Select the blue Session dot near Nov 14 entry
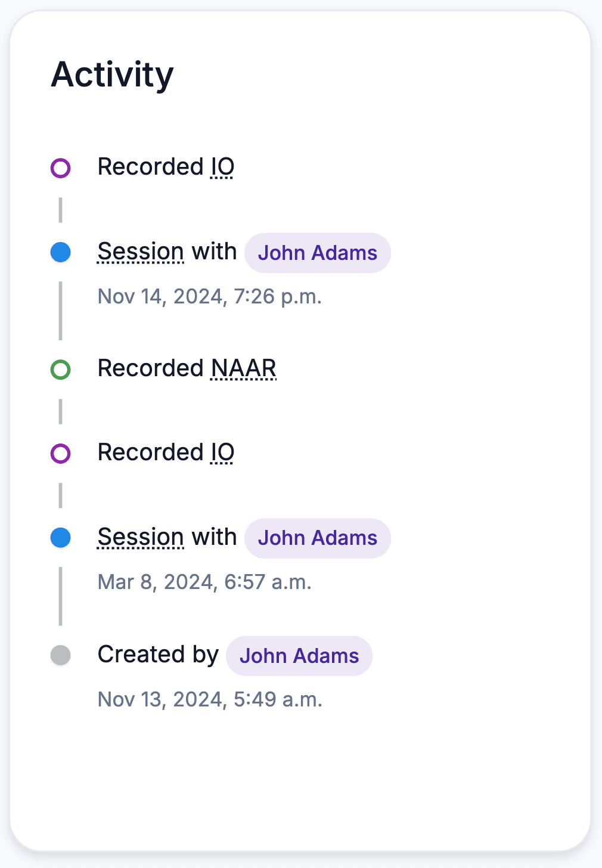602x868 pixels. point(60,252)
